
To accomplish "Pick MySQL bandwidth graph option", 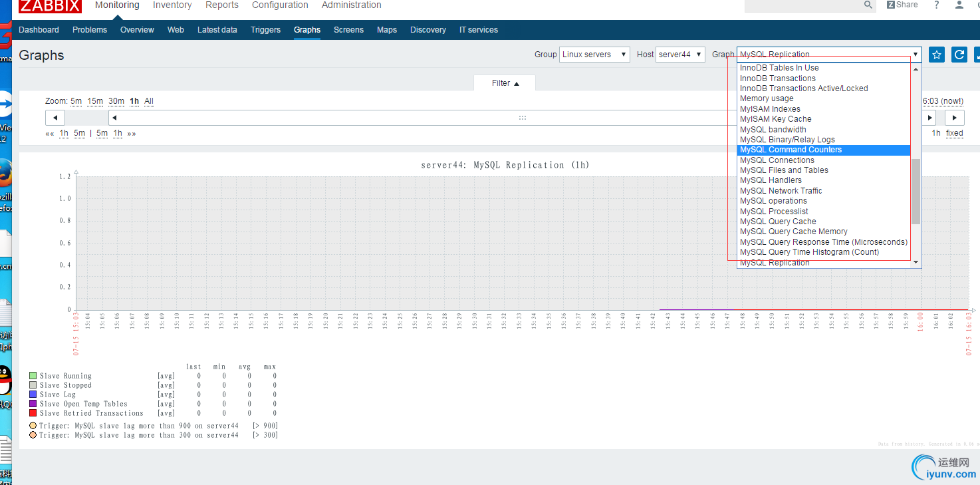I will (824, 130).
